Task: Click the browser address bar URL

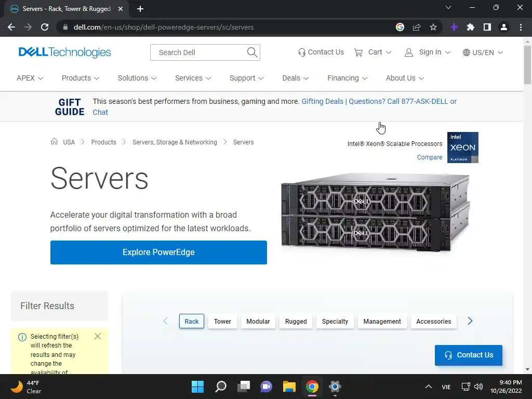Action: point(164,27)
